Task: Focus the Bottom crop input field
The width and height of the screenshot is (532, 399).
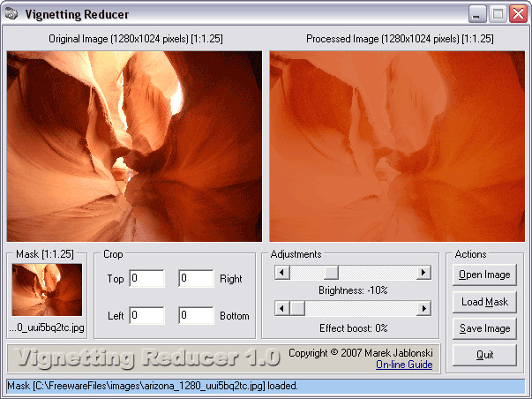Action: tap(196, 315)
